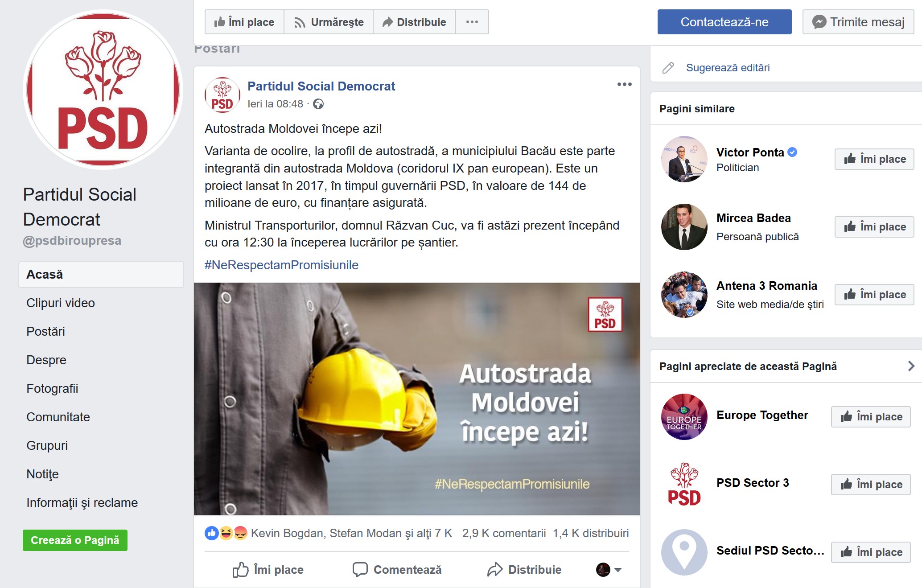Image resolution: width=922 pixels, height=588 pixels.
Task: Click the pencil icon for Sugerează editări
Action: [x=668, y=68]
